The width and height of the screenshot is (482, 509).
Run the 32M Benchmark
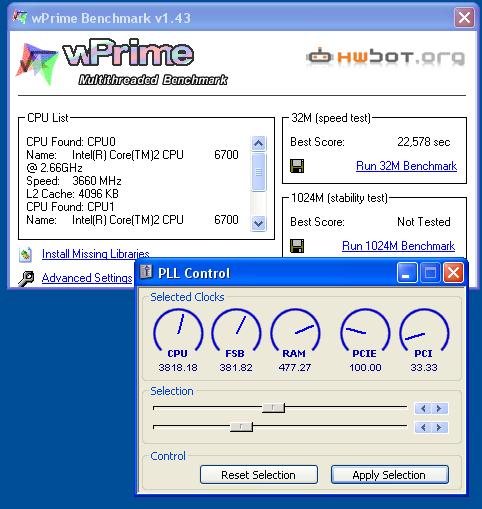(406, 166)
